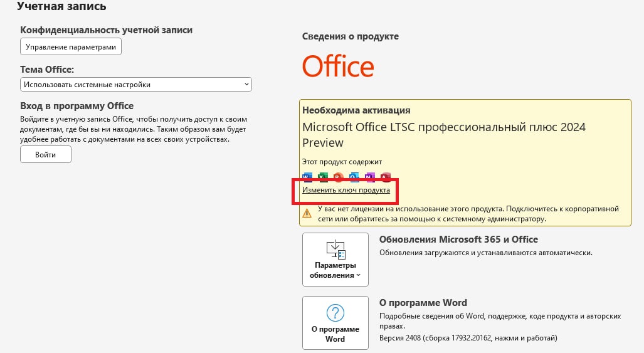
Task: Click the Тема Office label
Action: click(47, 70)
